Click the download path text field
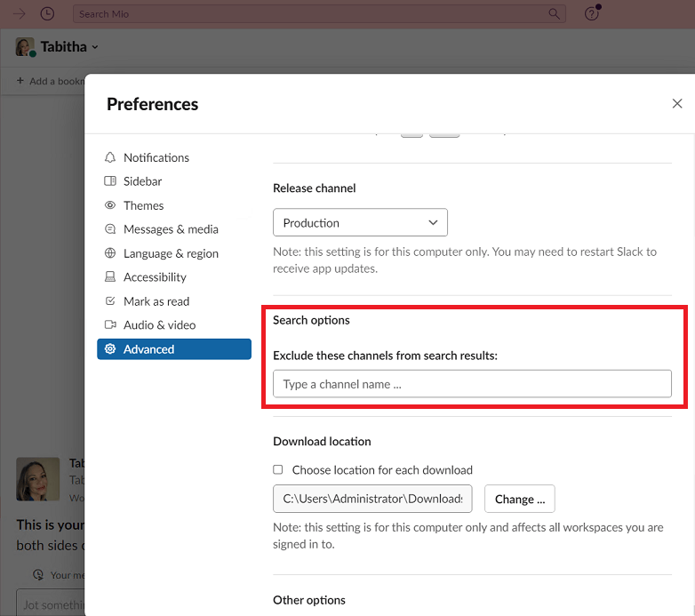The height and width of the screenshot is (616, 695). coord(372,500)
